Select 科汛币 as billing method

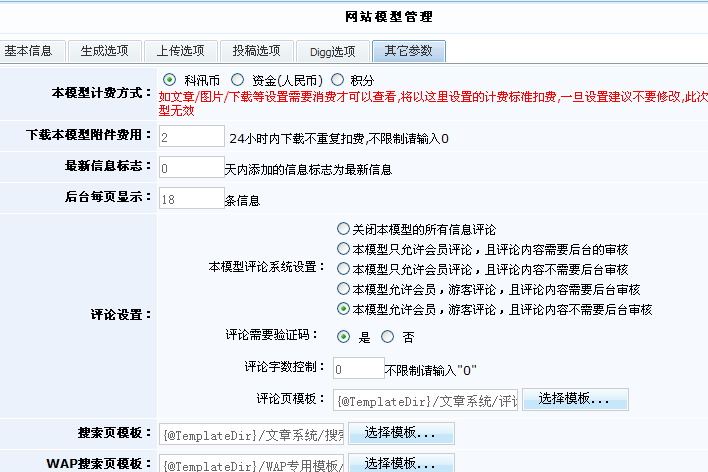170,79
